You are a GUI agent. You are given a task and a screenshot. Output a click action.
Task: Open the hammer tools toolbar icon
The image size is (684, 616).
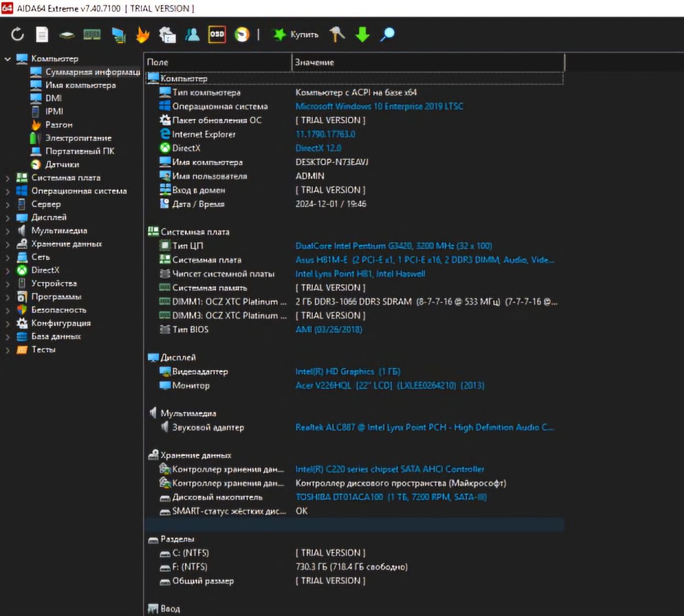(x=337, y=35)
